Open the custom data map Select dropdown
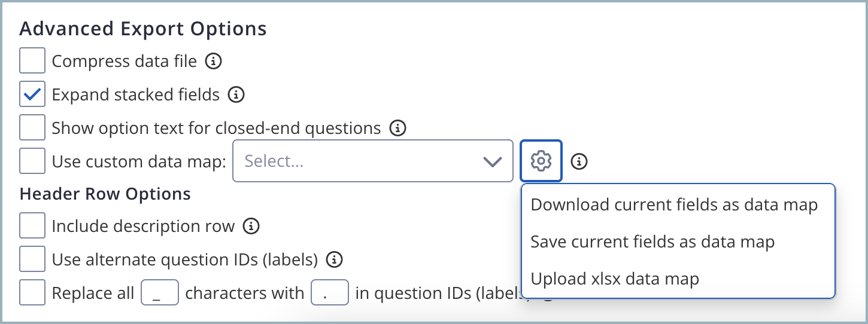 pyautogui.click(x=359, y=161)
